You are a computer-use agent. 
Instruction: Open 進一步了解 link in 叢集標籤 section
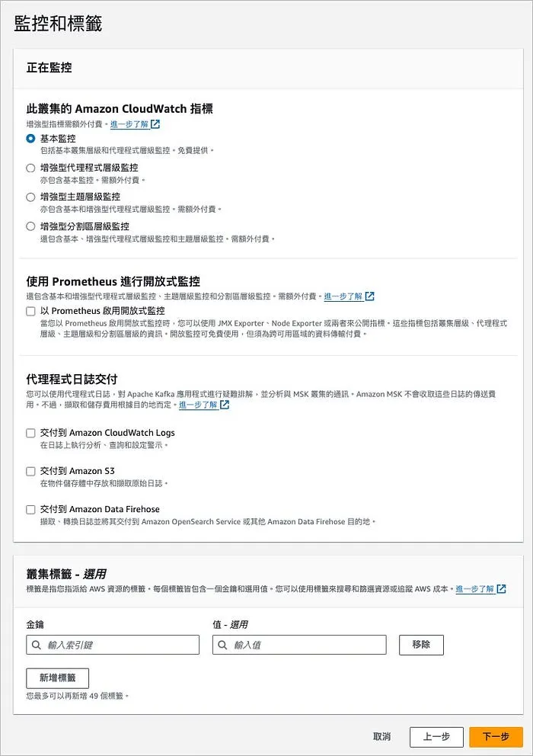(474, 588)
